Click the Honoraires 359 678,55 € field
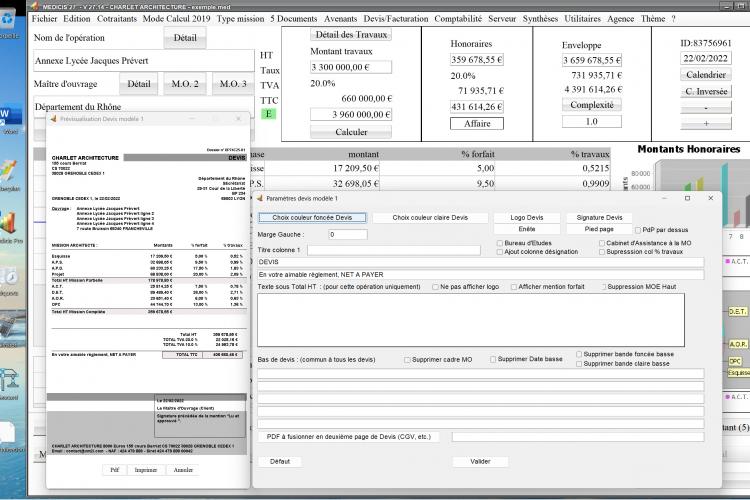750x500 pixels. click(477, 60)
